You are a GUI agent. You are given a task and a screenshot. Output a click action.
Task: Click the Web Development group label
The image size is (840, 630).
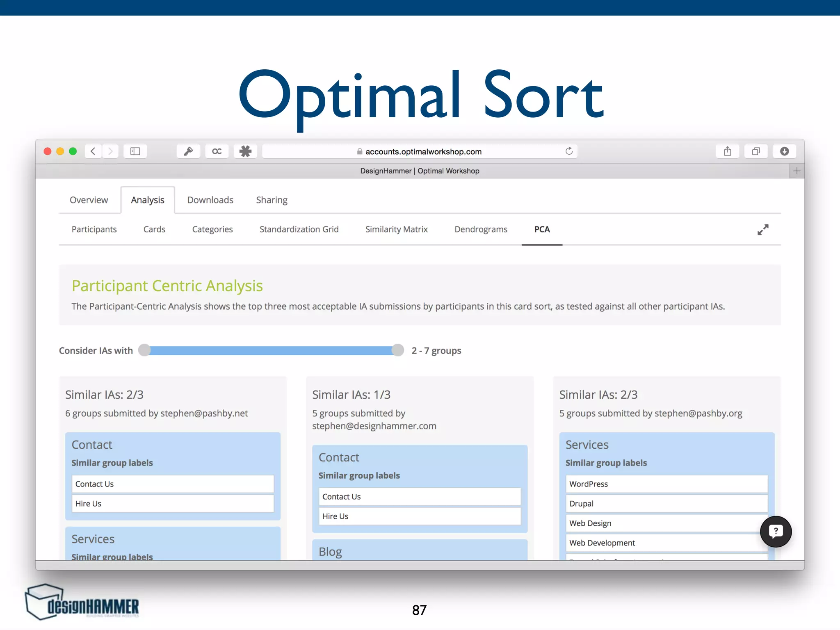click(667, 543)
